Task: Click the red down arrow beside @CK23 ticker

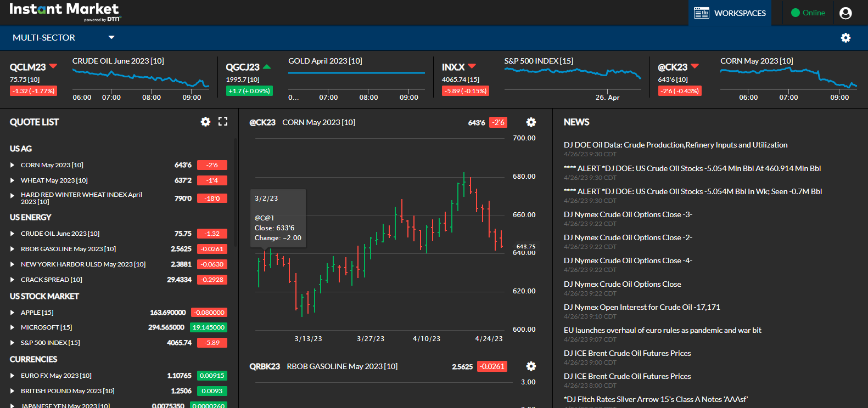Action: [695, 66]
